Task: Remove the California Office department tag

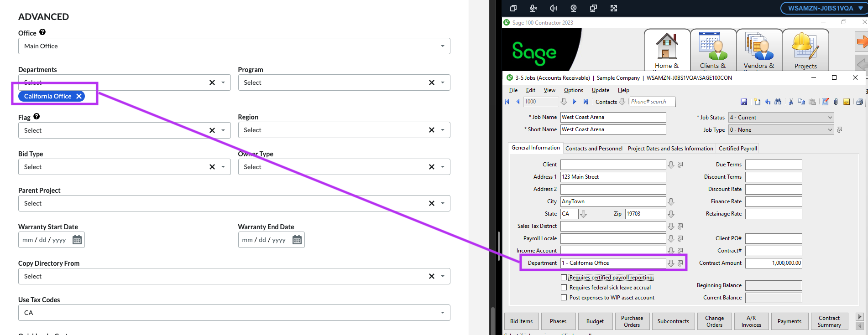Action: (79, 96)
